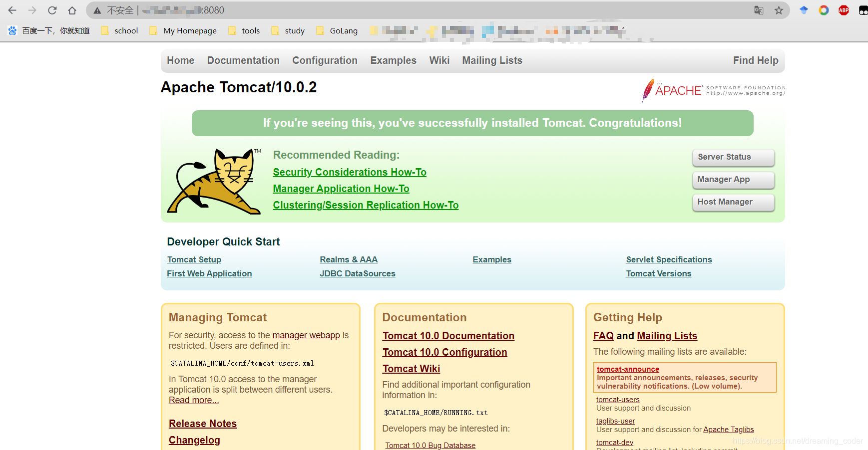Open the FAQ link in Getting Help
868x450 pixels.
pos(603,336)
